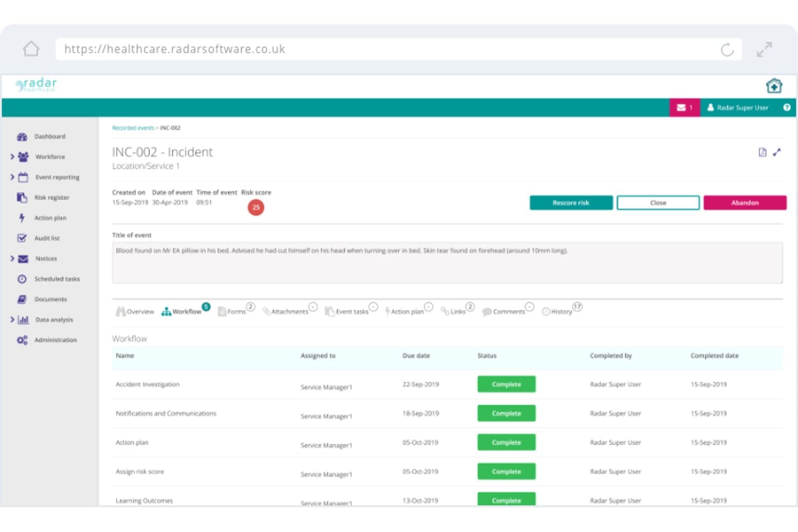Image resolution: width=798 pixels, height=532 pixels.
Task: Click the Radar Super User account
Action: pos(738,108)
